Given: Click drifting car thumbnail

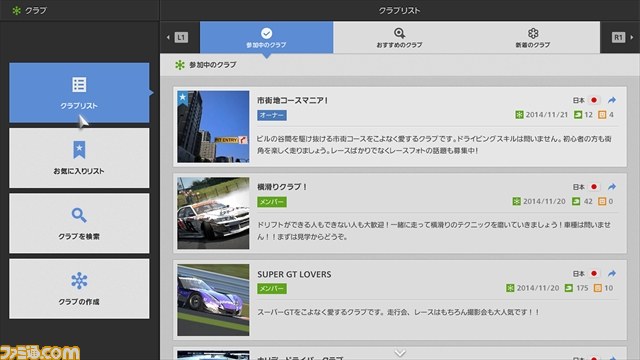Looking at the screenshot, I should tap(213, 213).
